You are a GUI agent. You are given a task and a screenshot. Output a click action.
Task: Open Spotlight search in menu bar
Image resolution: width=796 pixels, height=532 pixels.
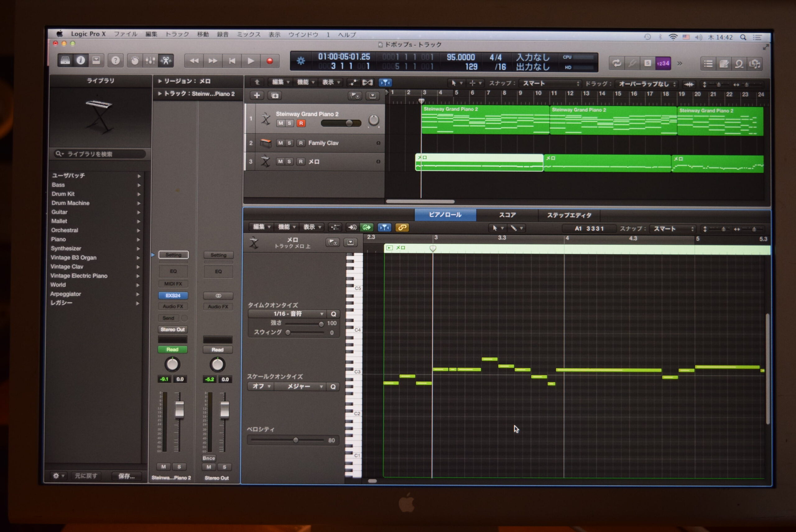pos(743,37)
